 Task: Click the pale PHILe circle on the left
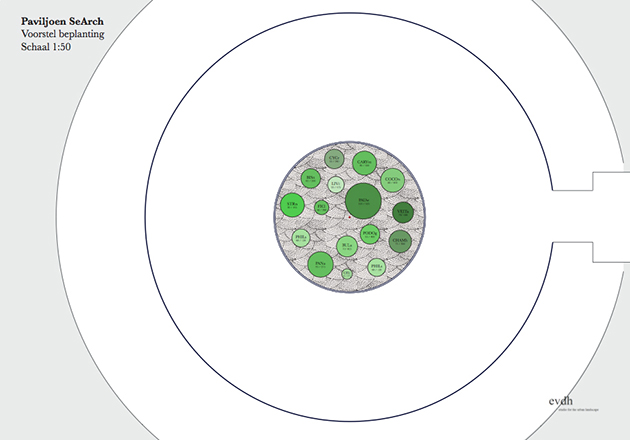[x=301, y=238]
